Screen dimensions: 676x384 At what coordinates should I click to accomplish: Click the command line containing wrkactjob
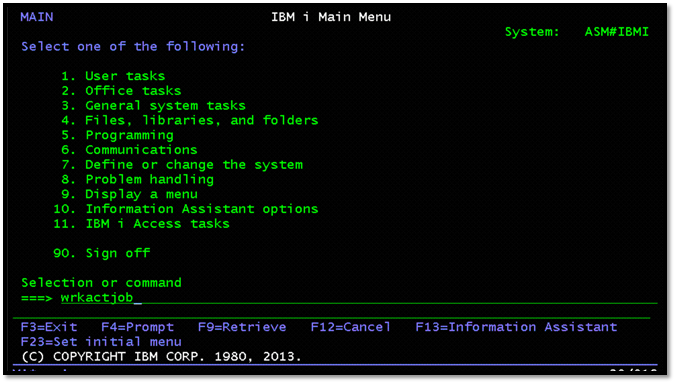point(359,297)
